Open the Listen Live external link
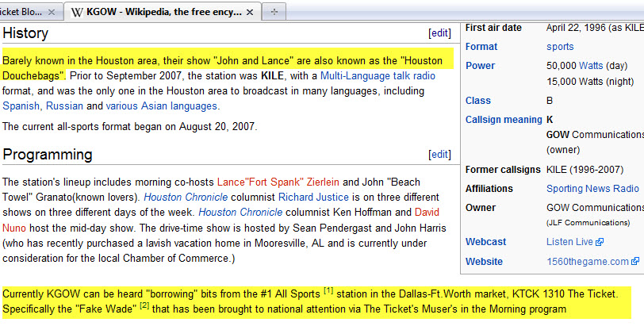The width and height of the screenshot is (644, 330). tap(569, 242)
